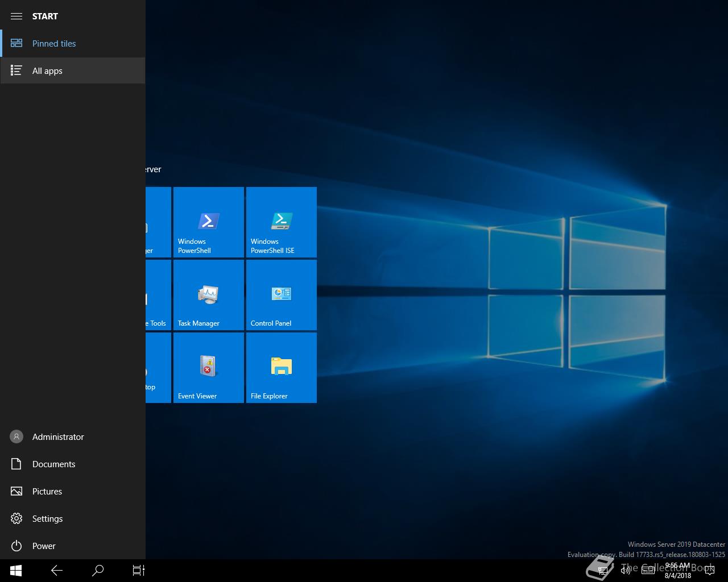
Task: Open the Action Center notifications icon
Action: click(709, 571)
